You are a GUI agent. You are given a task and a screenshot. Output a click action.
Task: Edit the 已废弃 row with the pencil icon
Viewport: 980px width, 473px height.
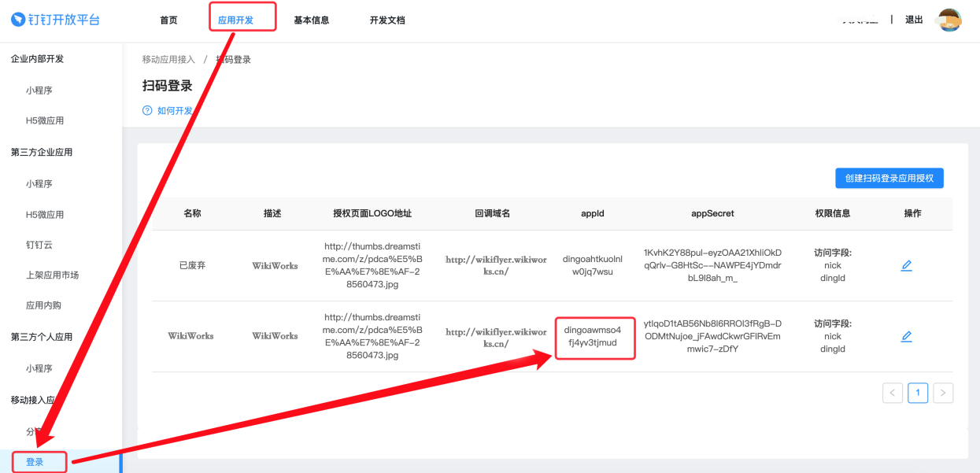(x=906, y=266)
